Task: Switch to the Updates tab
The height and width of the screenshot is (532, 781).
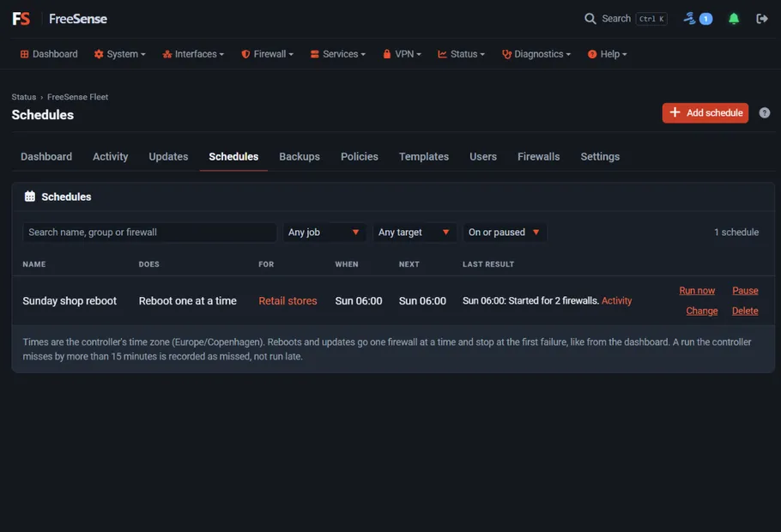Action: (168, 156)
